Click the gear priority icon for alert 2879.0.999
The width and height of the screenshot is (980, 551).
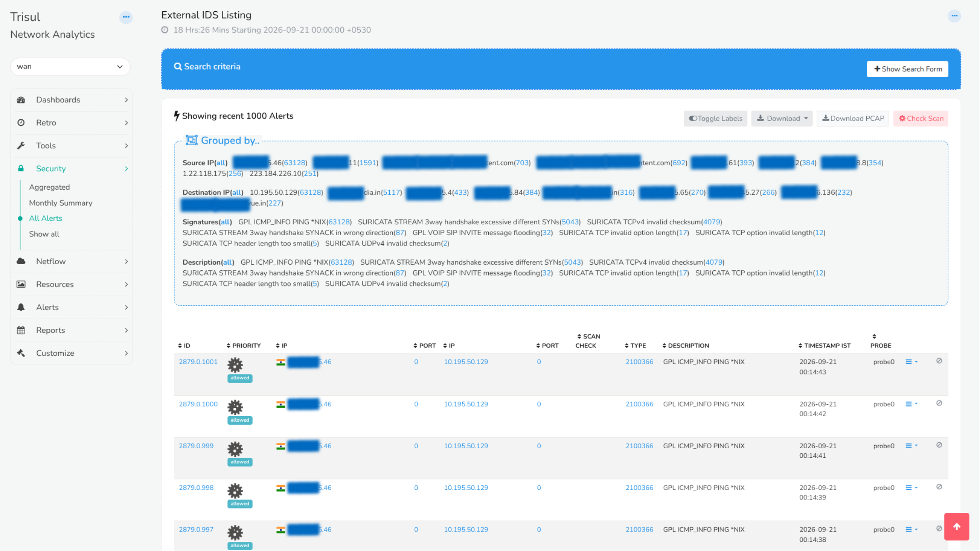pos(235,449)
